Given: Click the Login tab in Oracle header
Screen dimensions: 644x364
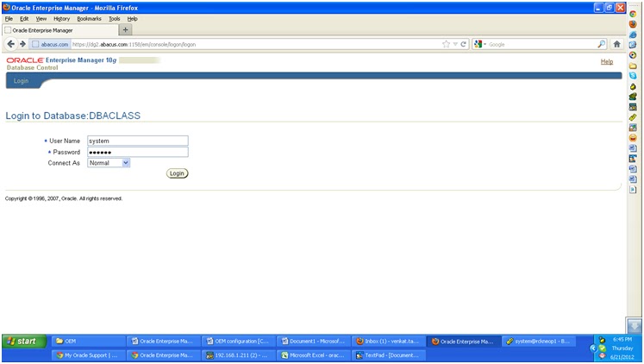Looking at the screenshot, I should point(21,81).
